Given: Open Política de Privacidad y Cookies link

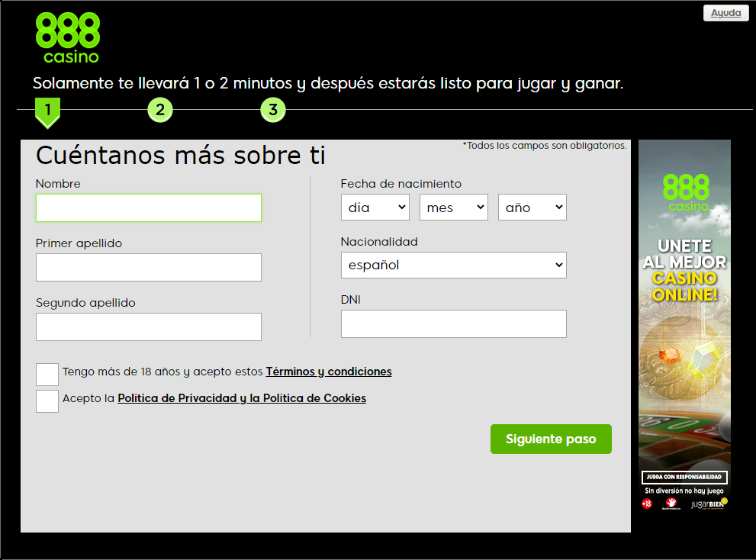Looking at the screenshot, I should pyautogui.click(x=242, y=398).
